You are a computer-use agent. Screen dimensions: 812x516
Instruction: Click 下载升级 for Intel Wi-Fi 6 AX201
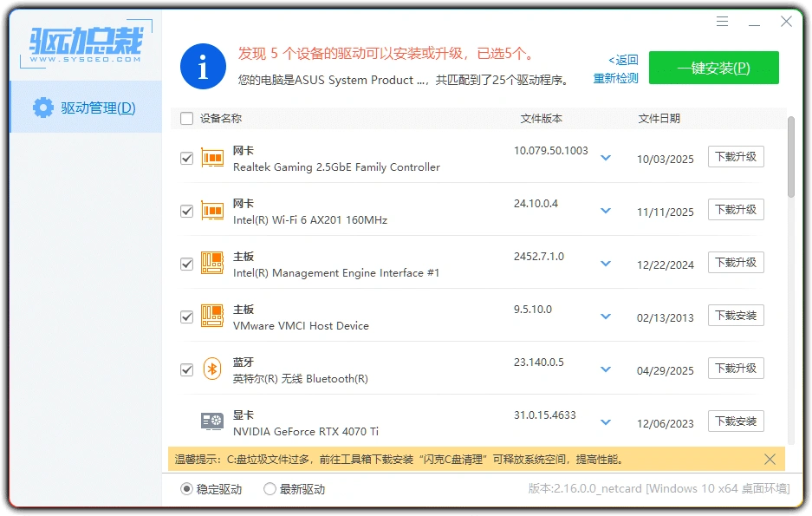coord(736,209)
